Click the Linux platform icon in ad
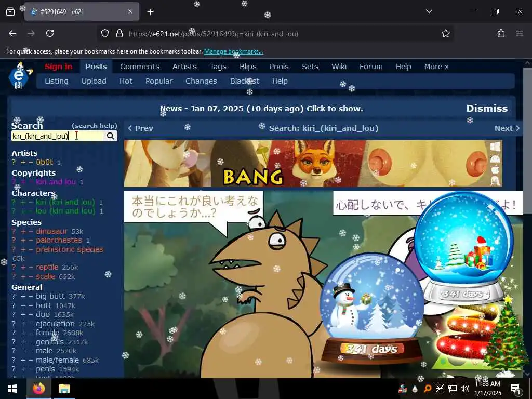Screen dimensions: 532x399 (495, 181)
